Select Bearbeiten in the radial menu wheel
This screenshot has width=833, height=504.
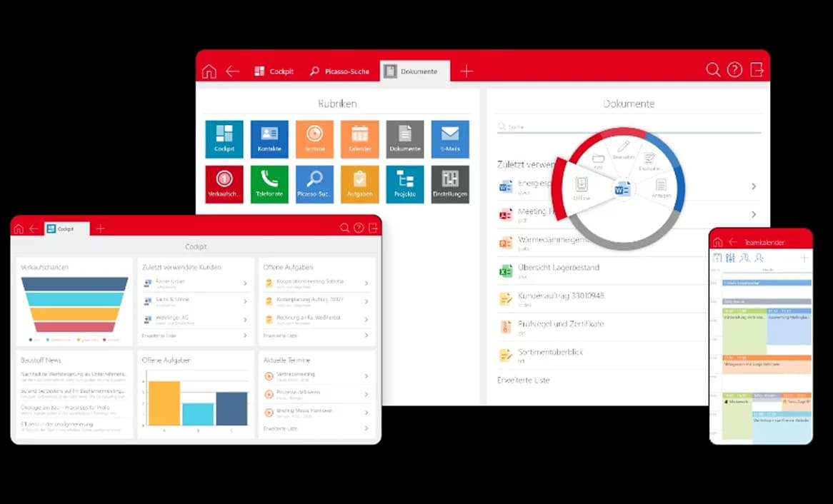622,150
